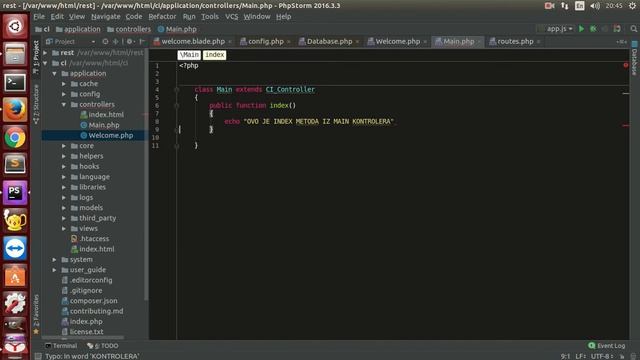
Task: Expand the user_guide folder
Action: [54, 270]
